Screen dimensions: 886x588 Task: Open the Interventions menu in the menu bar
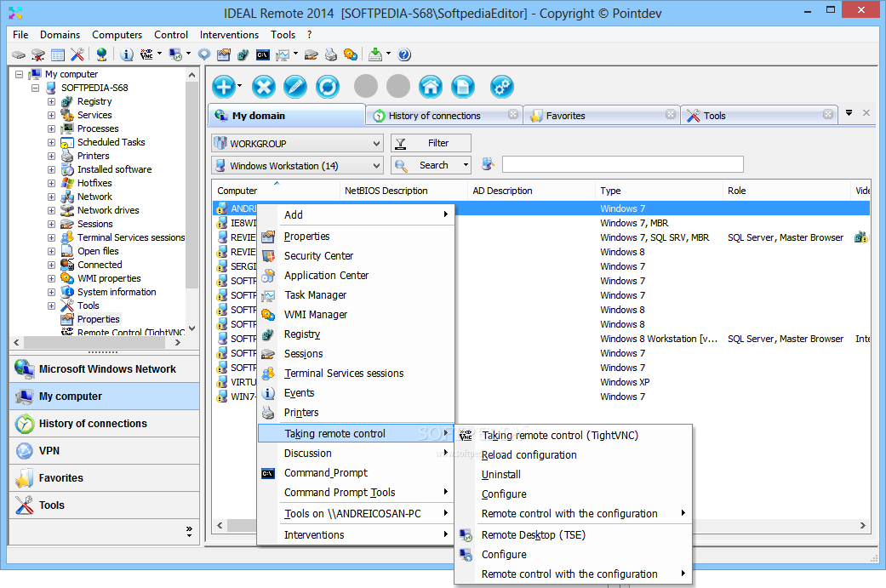tap(229, 35)
